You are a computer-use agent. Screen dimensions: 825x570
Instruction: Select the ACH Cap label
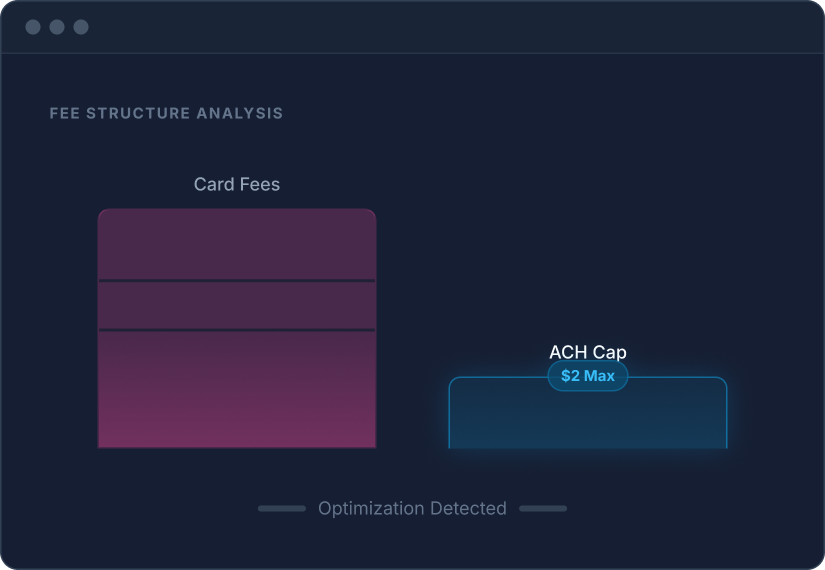coord(588,352)
